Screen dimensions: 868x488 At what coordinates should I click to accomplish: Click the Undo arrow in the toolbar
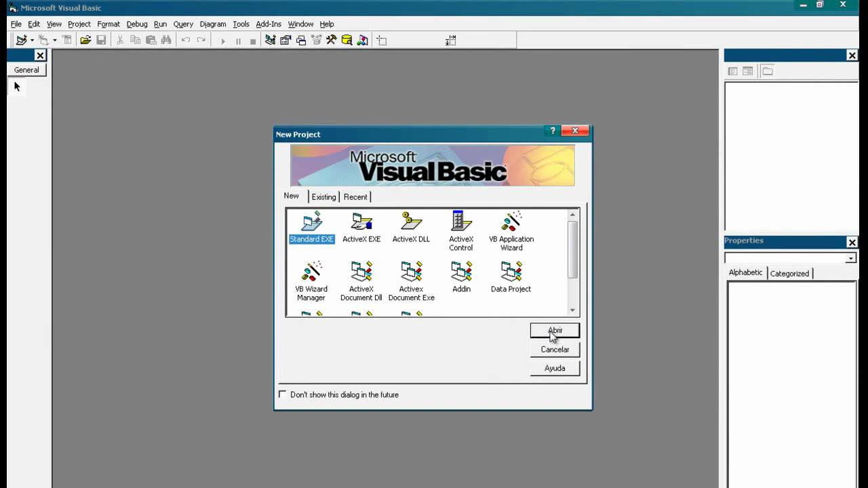coord(185,41)
